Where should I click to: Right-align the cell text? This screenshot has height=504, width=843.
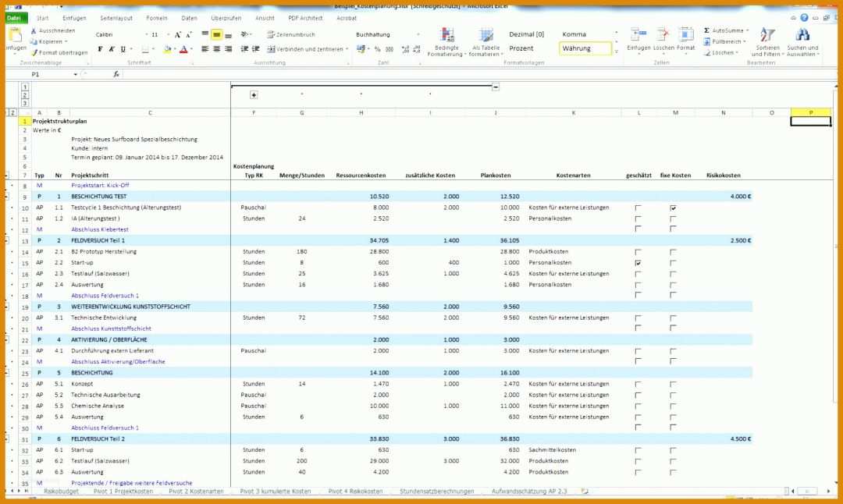(x=229, y=49)
